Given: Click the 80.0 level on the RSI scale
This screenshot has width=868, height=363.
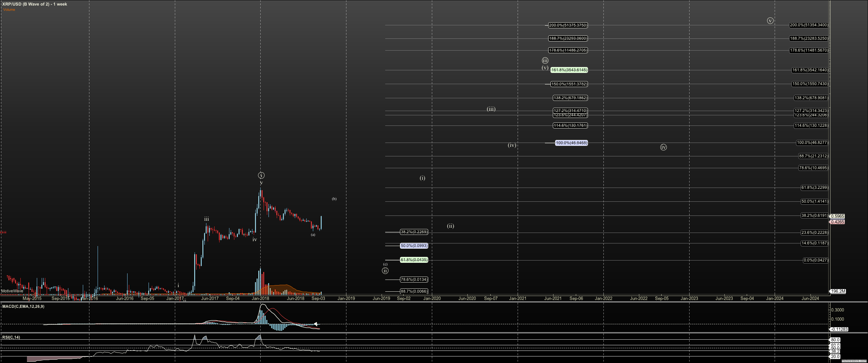Looking at the screenshot, I should click(835, 340).
